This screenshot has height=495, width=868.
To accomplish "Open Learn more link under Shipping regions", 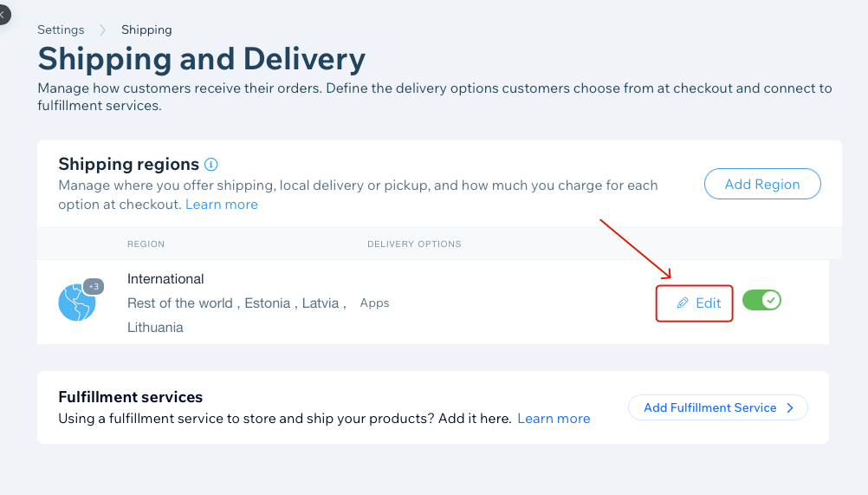I will (x=222, y=205).
